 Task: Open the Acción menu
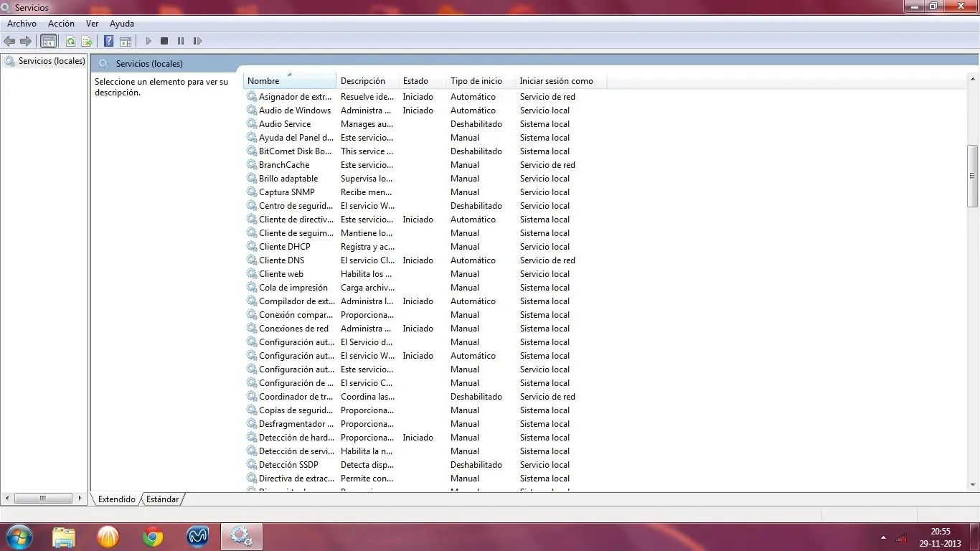tap(62, 24)
